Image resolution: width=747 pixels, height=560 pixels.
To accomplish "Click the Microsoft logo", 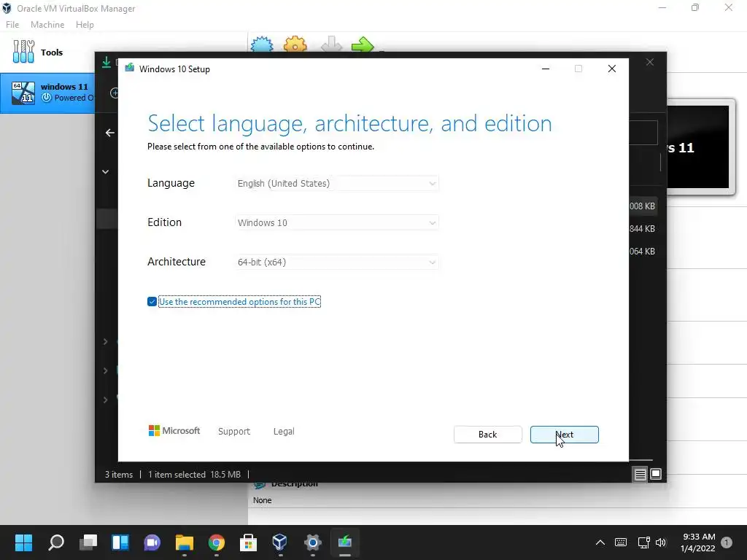I will tap(174, 430).
